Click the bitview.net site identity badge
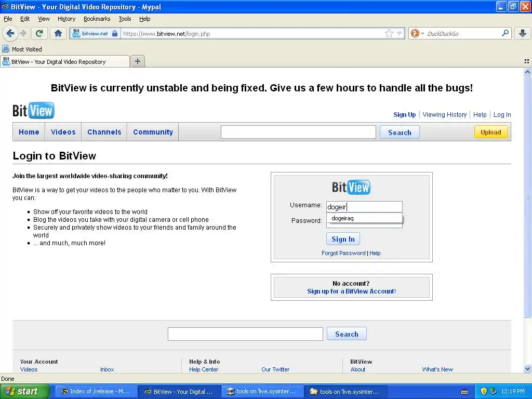This screenshot has width=532, height=399. pos(95,34)
